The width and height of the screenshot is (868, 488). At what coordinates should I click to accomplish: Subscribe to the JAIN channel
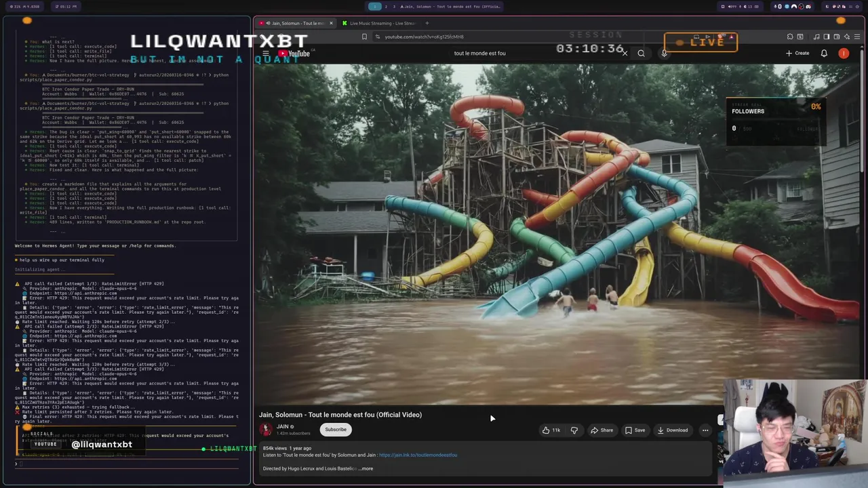click(335, 429)
